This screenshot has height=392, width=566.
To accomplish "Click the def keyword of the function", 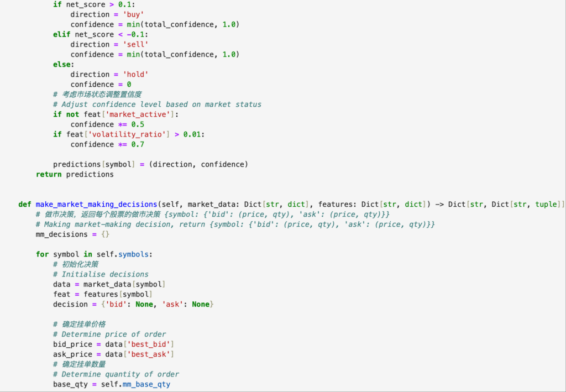I will [25, 204].
